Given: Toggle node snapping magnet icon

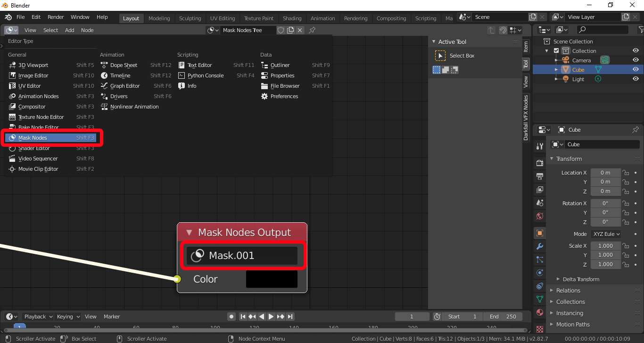Looking at the screenshot, I should [503, 30].
